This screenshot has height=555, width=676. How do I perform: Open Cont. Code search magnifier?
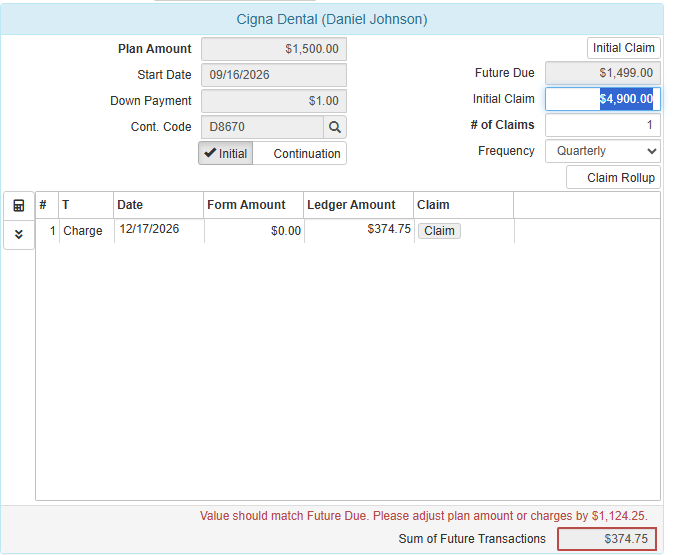335,127
